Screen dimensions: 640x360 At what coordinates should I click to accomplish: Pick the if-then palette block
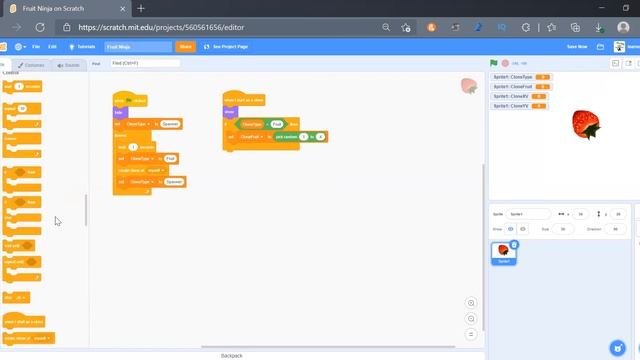click(x=22, y=179)
